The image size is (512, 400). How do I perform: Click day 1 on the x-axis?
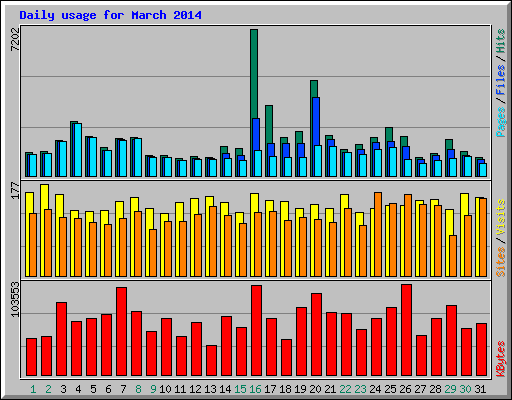pos(33,389)
